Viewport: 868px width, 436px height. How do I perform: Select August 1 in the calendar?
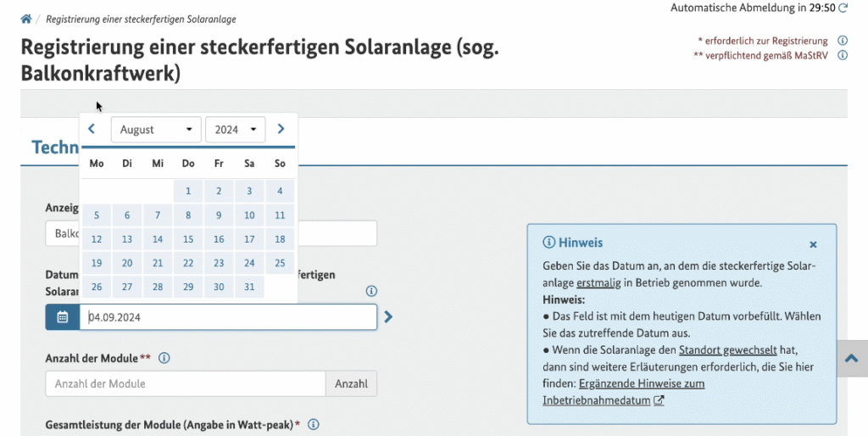pos(188,191)
